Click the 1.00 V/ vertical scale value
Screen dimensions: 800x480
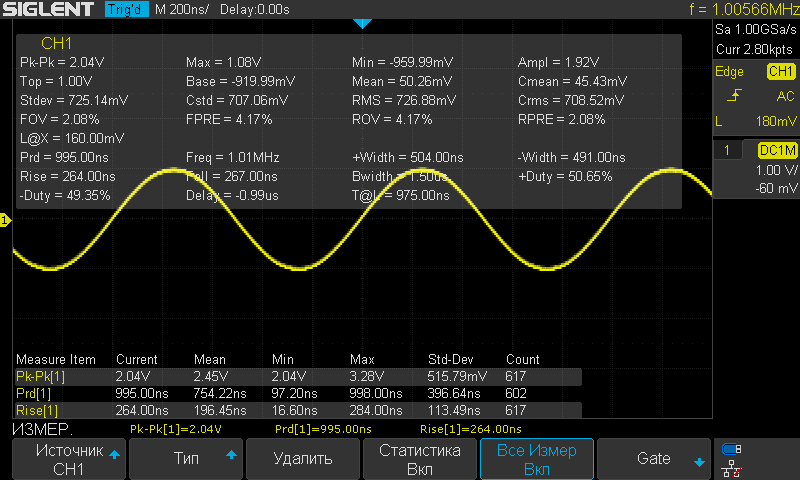point(777,170)
